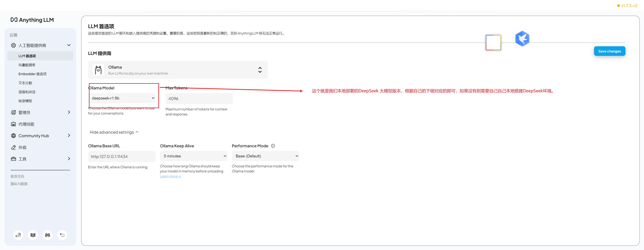Open the Ollama Model dropdown
644x250 pixels.
122,98
